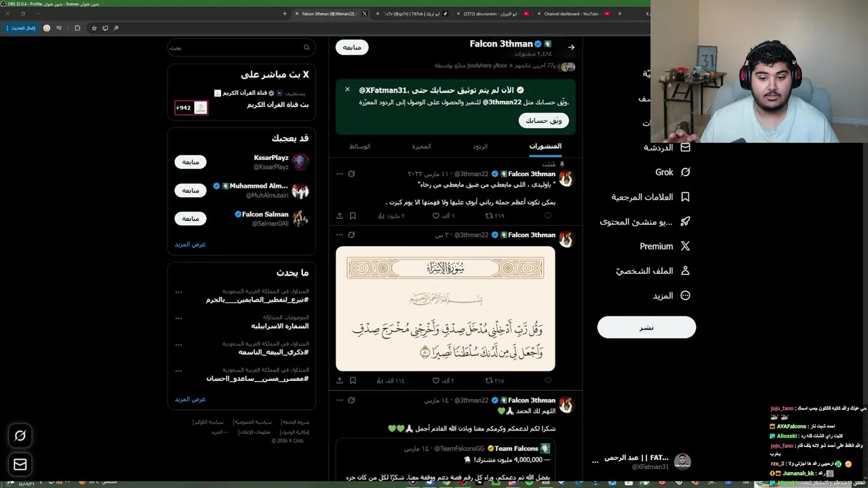Switch to the المميزة (Highlights) tab
This screenshot has width=868, height=488.
tap(421, 146)
